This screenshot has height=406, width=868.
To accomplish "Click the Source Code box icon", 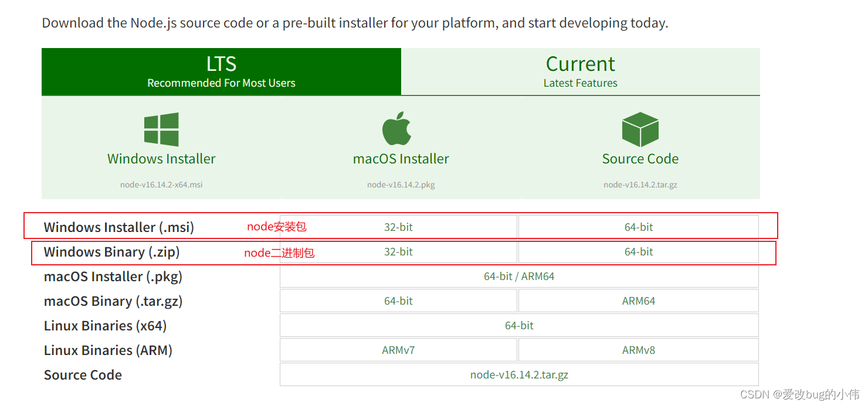I will [640, 129].
